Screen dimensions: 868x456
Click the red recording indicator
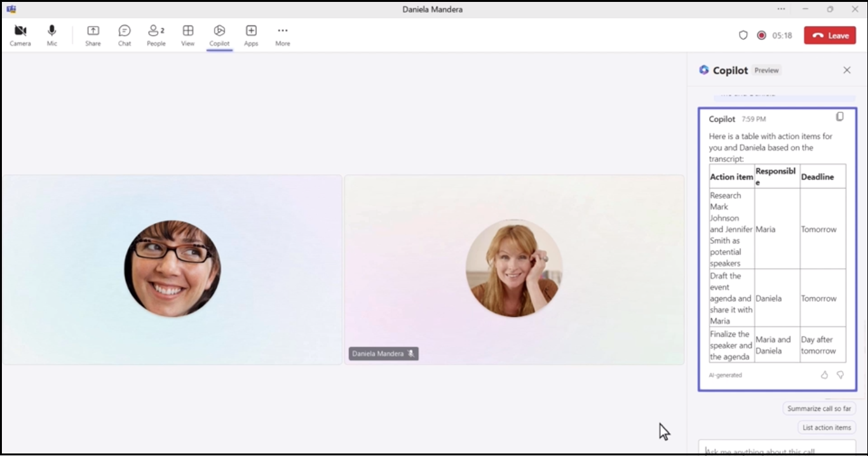pos(761,36)
